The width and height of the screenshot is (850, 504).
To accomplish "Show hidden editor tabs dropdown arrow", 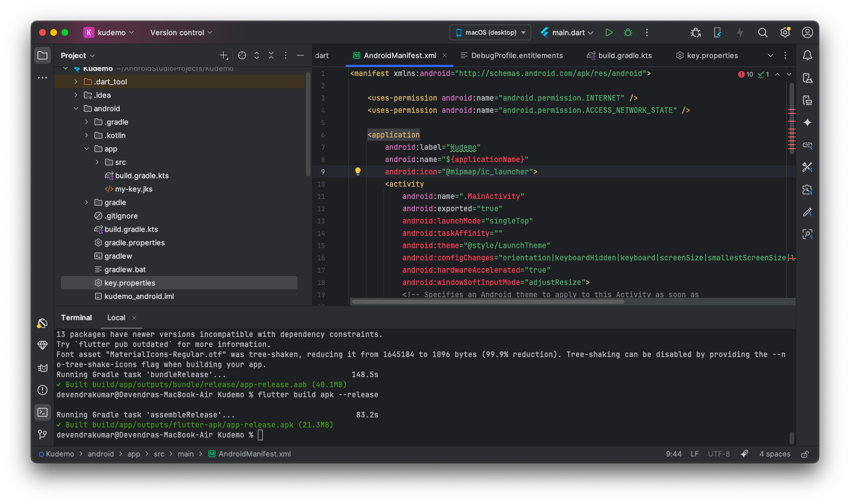I will pyautogui.click(x=771, y=55).
